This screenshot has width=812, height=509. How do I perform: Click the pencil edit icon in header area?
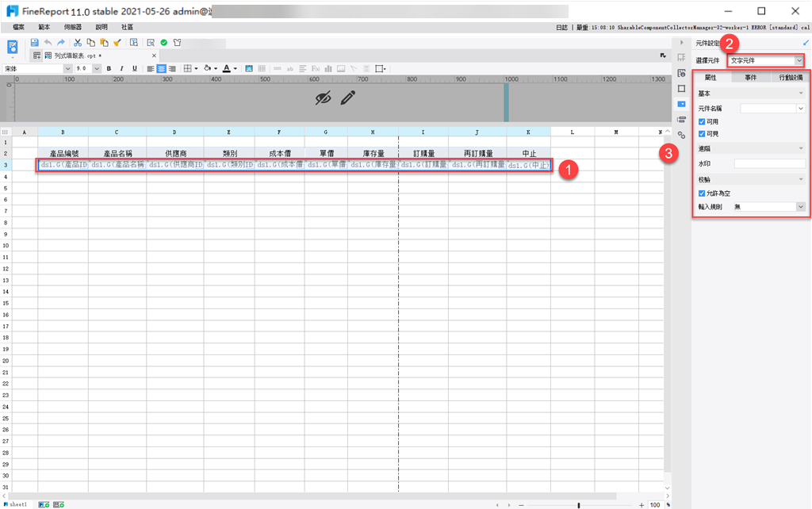point(348,98)
